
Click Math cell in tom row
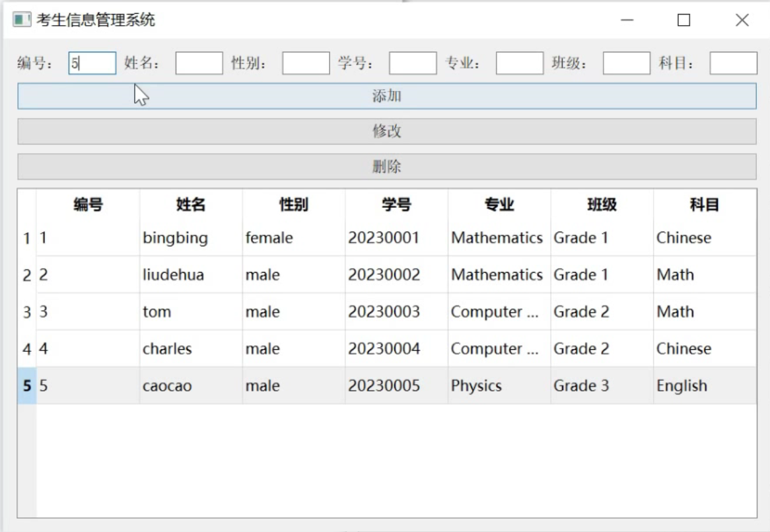click(x=705, y=312)
